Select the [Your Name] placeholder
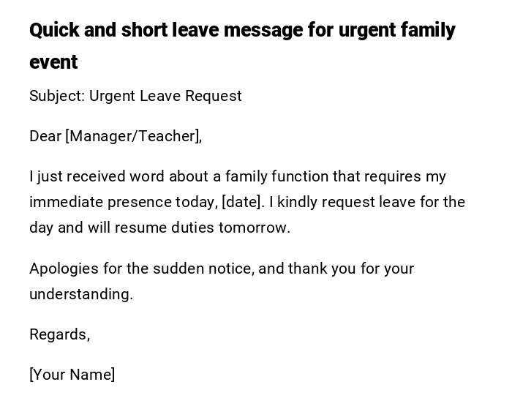 click(x=72, y=375)
